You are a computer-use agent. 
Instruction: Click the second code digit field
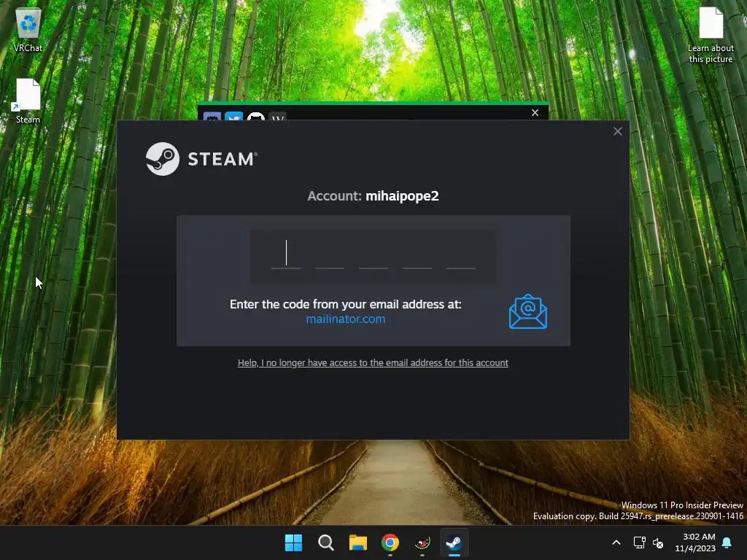click(x=330, y=254)
